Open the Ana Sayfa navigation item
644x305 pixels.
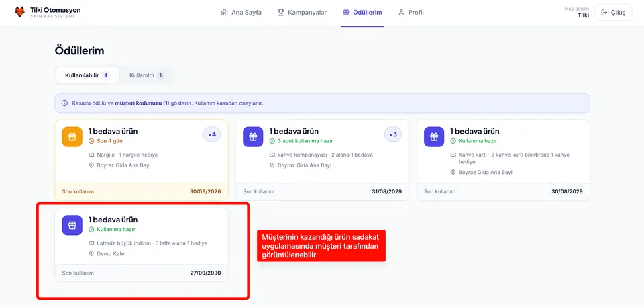241,12
